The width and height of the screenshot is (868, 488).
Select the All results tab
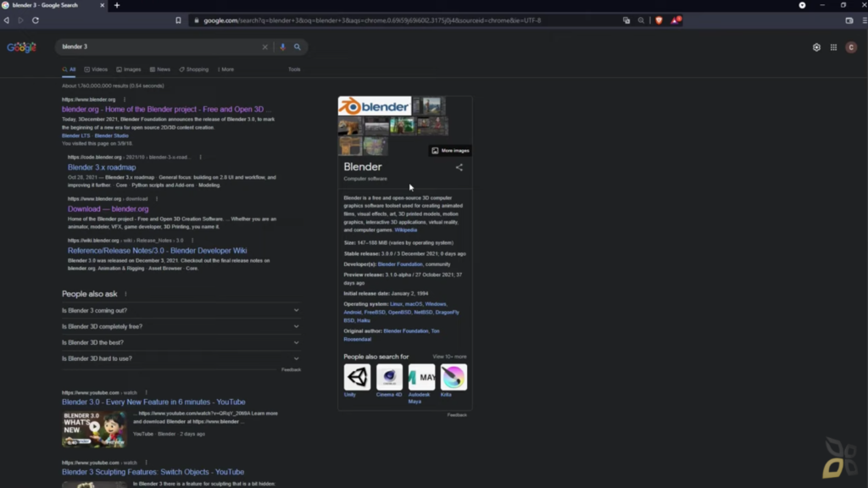coord(69,69)
